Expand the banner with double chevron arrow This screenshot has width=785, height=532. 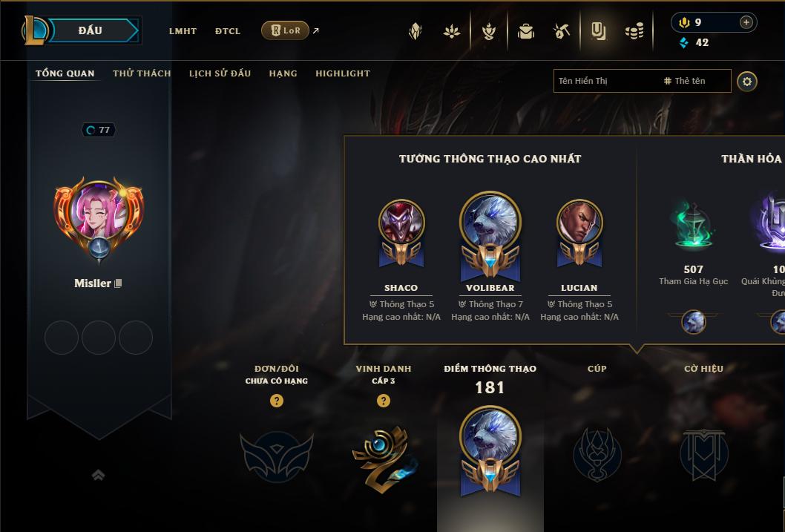click(98, 475)
